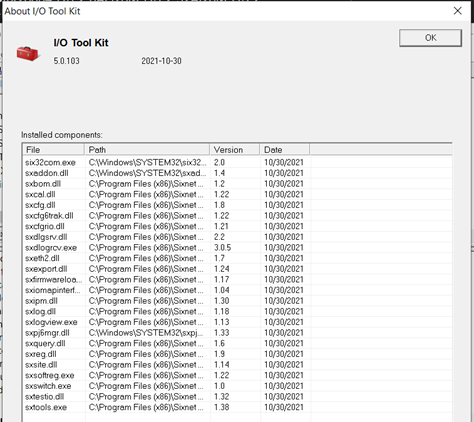Viewport: 474px width, 422px height.
Task: Select the sxfirmwareloa... file entry
Action: 53,280
